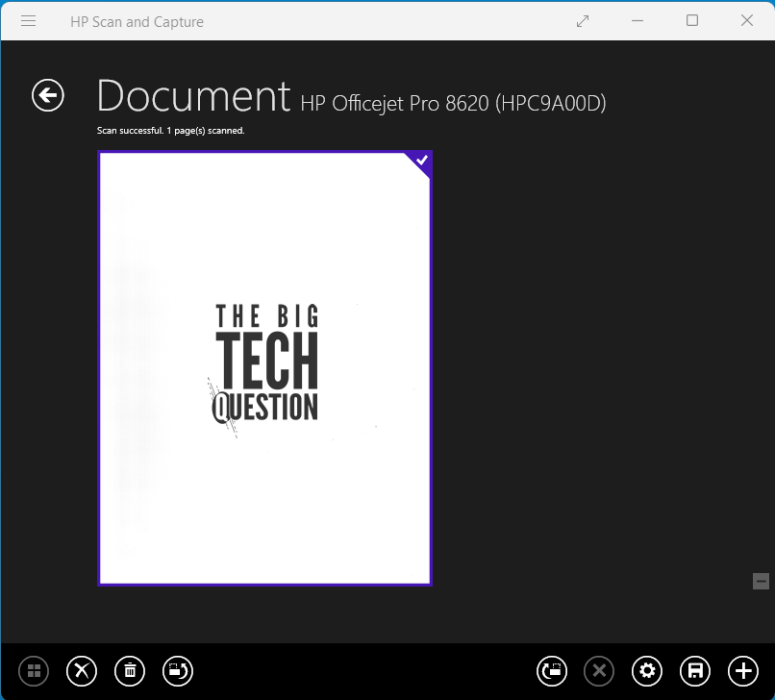Expand the window with the diagonal arrow
This screenshot has width=775, height=700.
pos(583,20)
